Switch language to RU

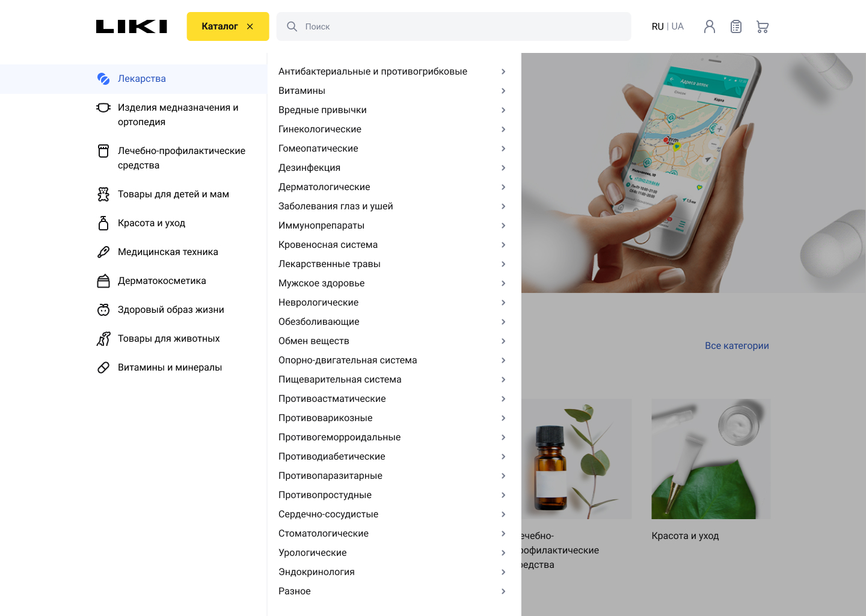[657, 26]
